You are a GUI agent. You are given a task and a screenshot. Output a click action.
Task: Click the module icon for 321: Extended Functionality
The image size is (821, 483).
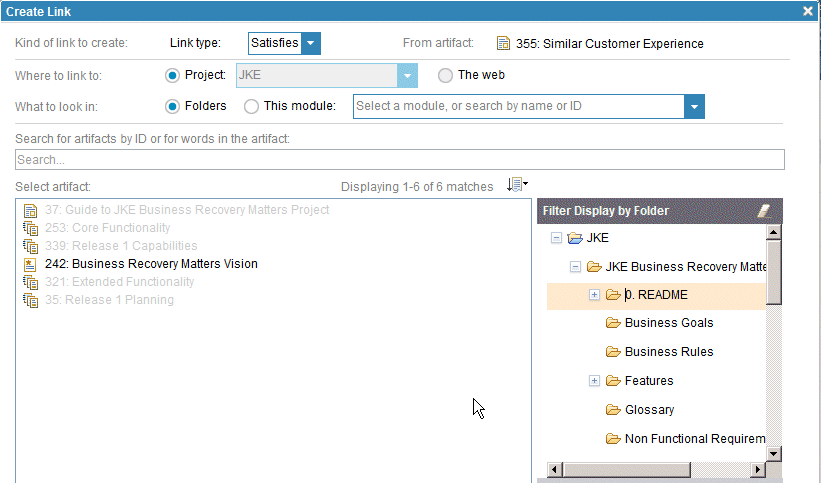[30, 282]
